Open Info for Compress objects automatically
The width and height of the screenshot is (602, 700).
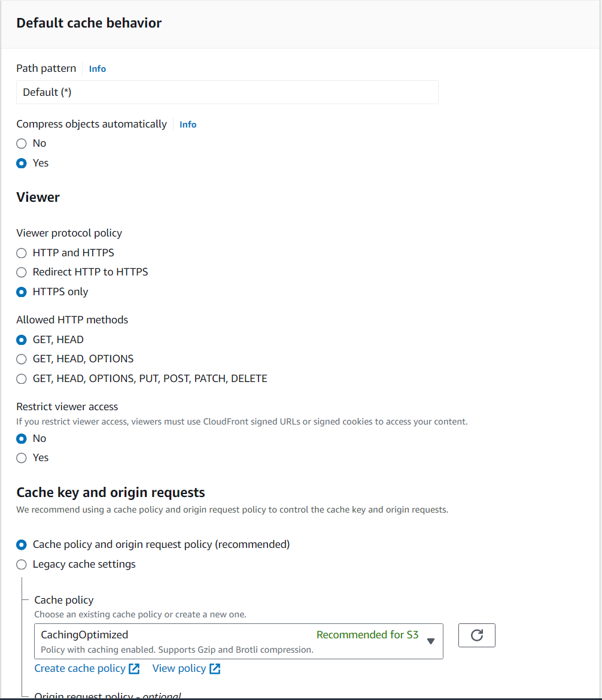[x=188, y=125]
